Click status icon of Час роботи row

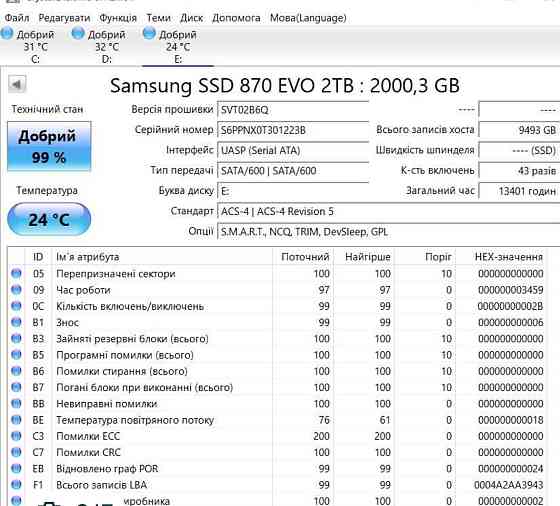[16, 290]
